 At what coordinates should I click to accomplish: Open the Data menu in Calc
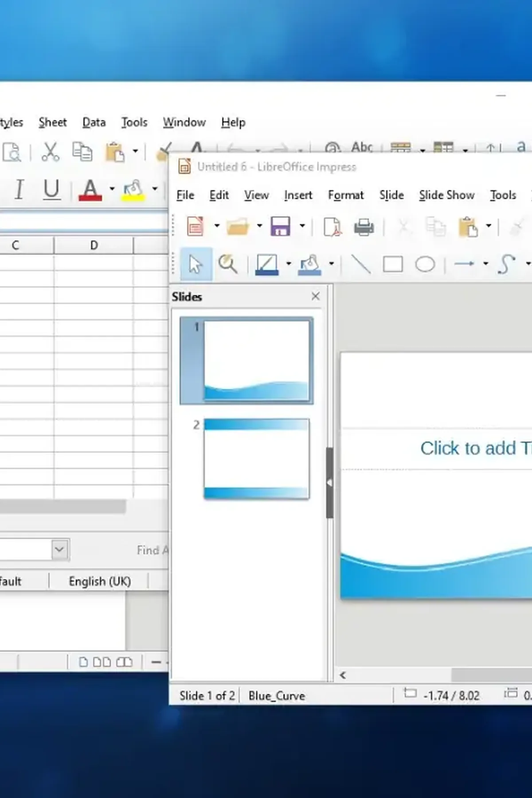click(x=94, y=122)
